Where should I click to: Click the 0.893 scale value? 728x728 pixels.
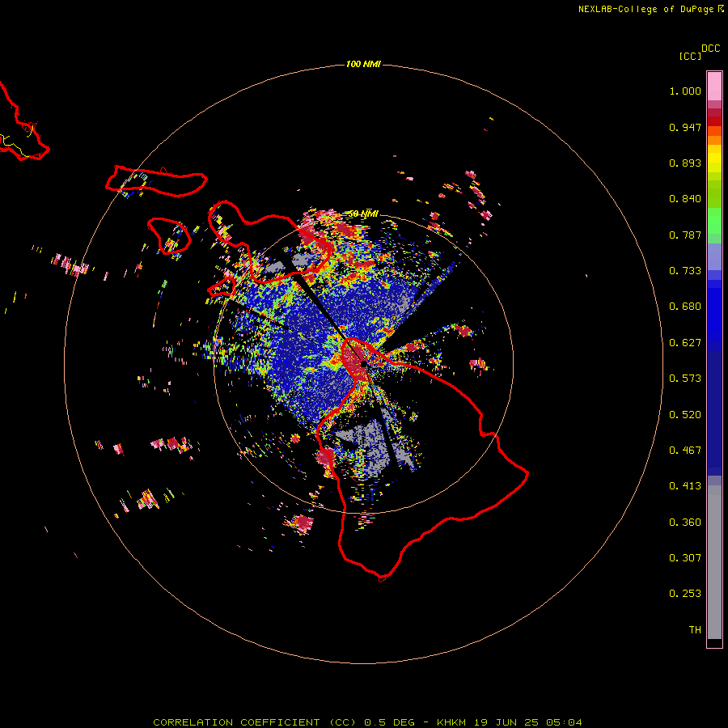685,163
